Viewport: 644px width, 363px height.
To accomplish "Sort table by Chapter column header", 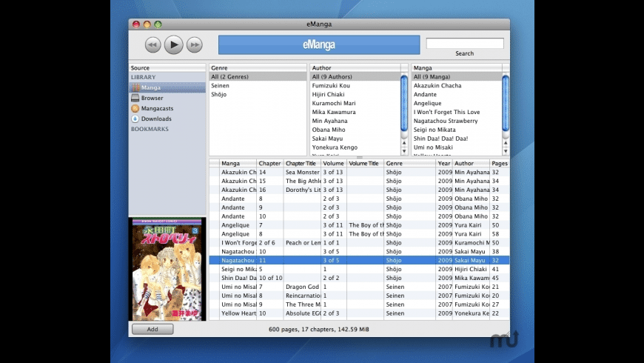I will 269,163.
